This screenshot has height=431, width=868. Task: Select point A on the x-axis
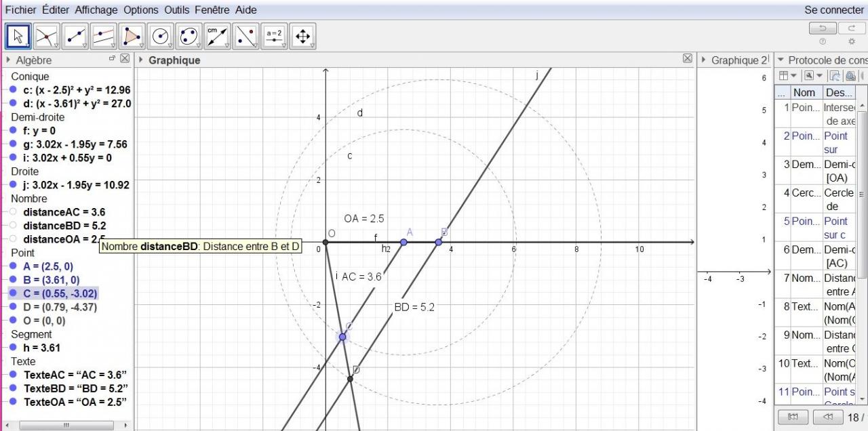[403, 242]
